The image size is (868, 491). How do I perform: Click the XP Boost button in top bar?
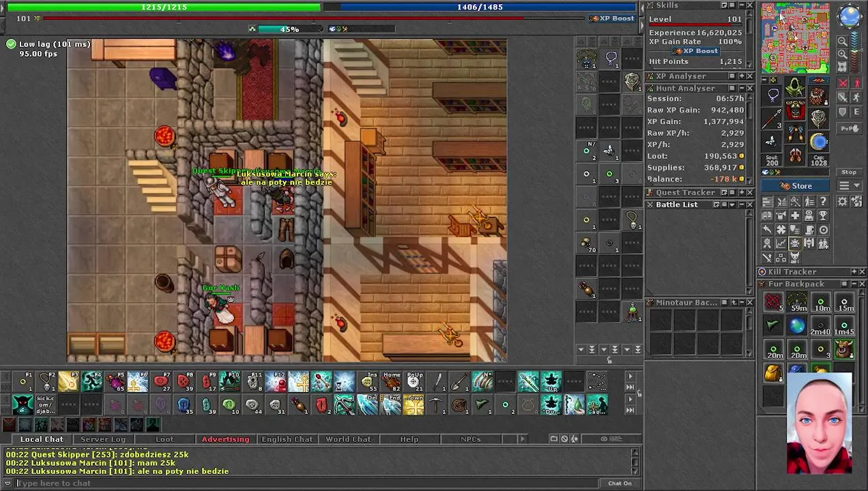tap(613, 18)
